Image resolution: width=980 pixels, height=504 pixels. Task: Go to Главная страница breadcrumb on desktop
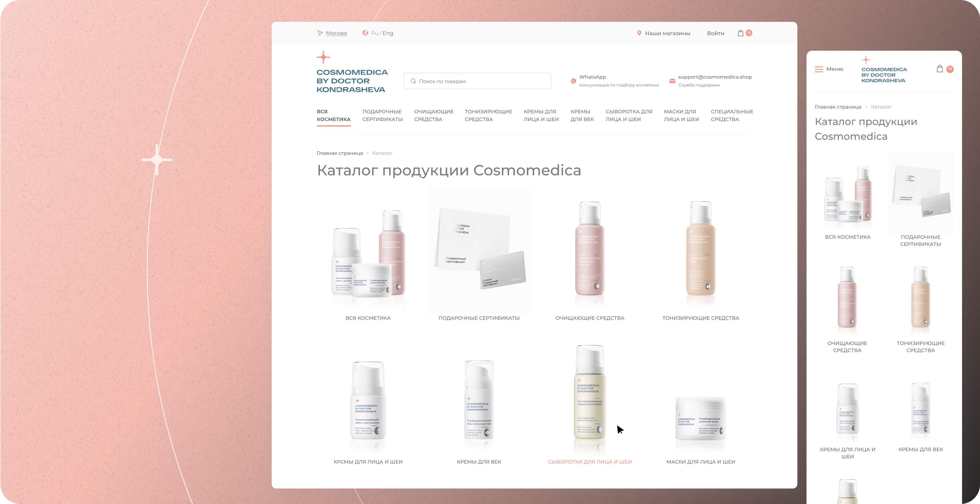pyautogui.click(x=340, y=153)
